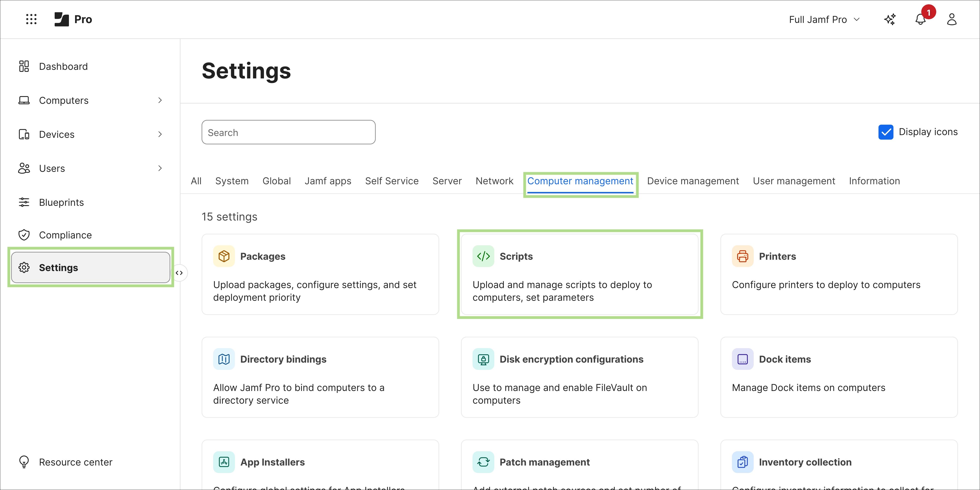Click the Display icons label text
Screen dimensions: 980x490
coord(928,132)
